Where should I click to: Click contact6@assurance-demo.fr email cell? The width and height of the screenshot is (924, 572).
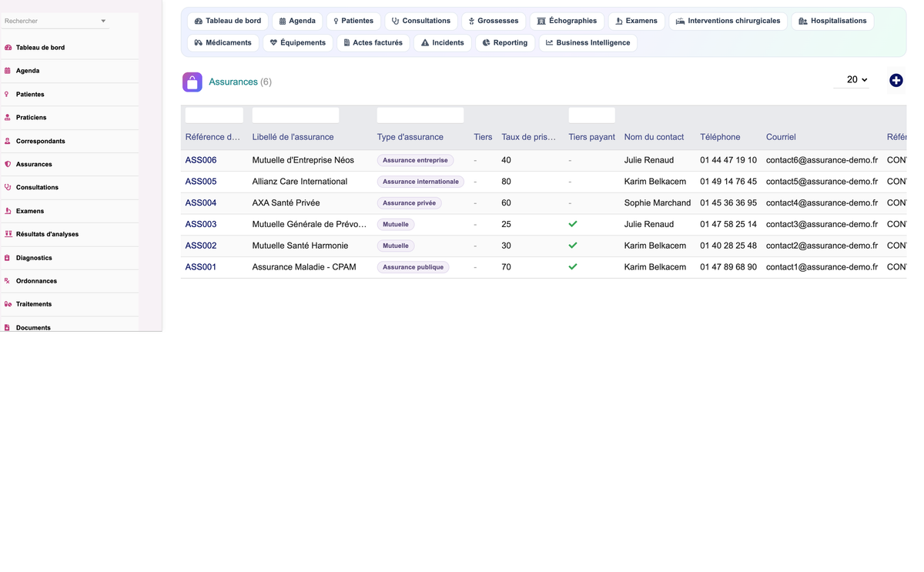pyautogui.click(x=822, y=160)
